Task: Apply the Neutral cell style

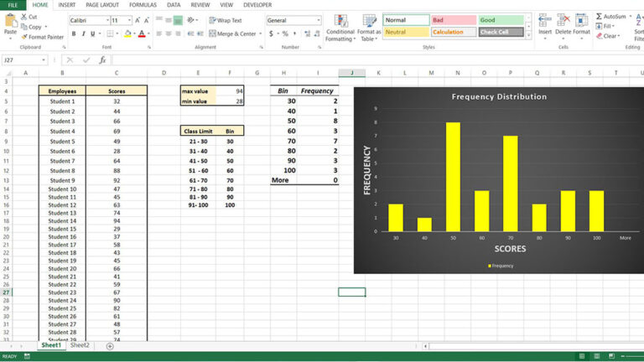Action: tap(406, 32)
